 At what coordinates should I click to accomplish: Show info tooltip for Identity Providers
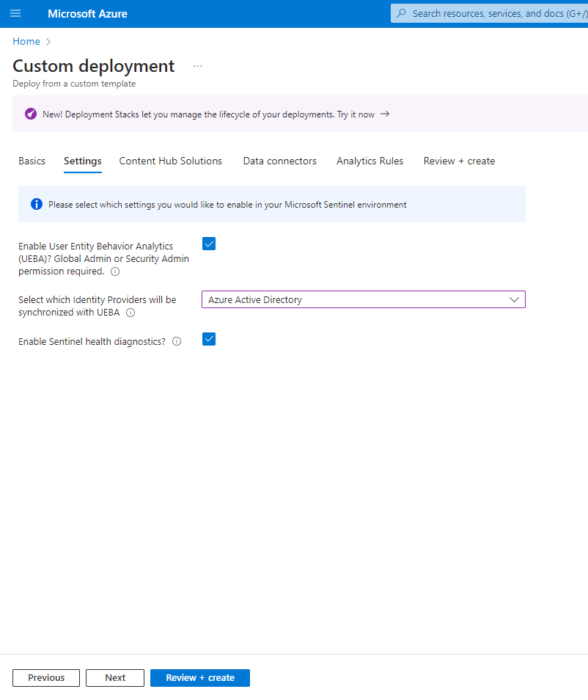131,313
